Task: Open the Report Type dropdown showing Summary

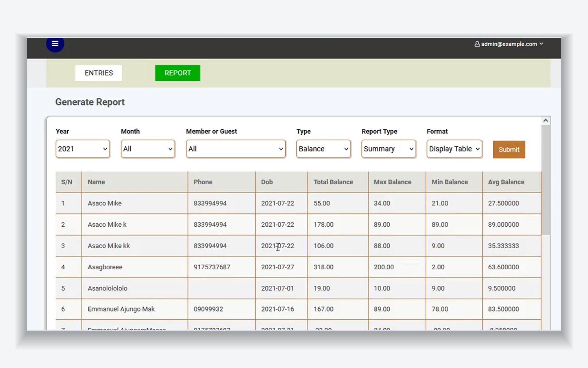Action: click(x=389, y=149)
